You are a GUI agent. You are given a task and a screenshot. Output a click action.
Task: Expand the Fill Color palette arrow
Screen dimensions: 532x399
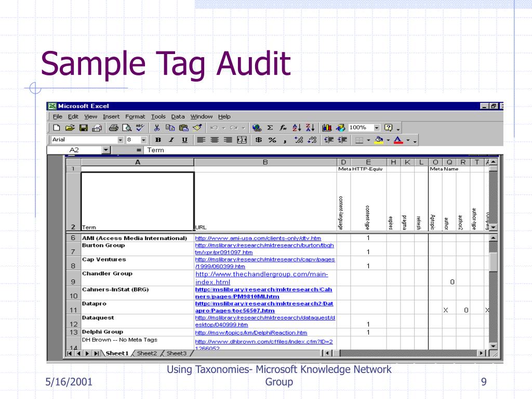coord(388,140)
